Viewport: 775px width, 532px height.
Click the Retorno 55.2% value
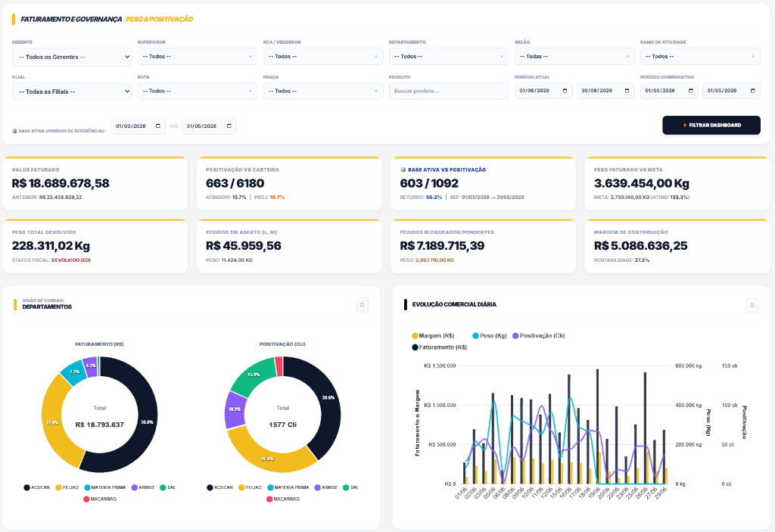[434, 198]
